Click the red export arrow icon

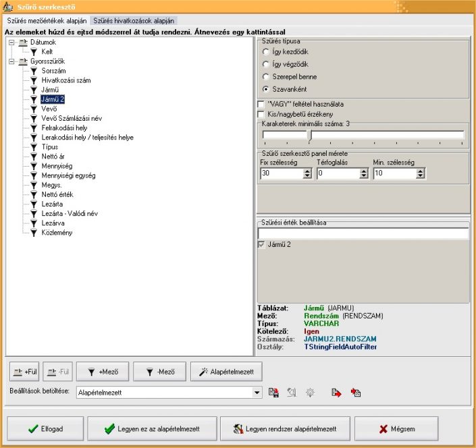click(x=336, y=392)
